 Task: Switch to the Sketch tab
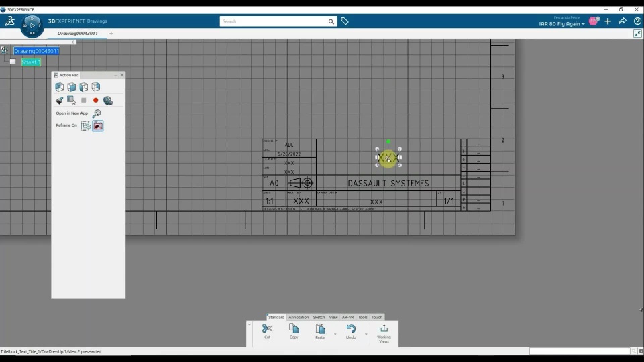pos(319,317)
